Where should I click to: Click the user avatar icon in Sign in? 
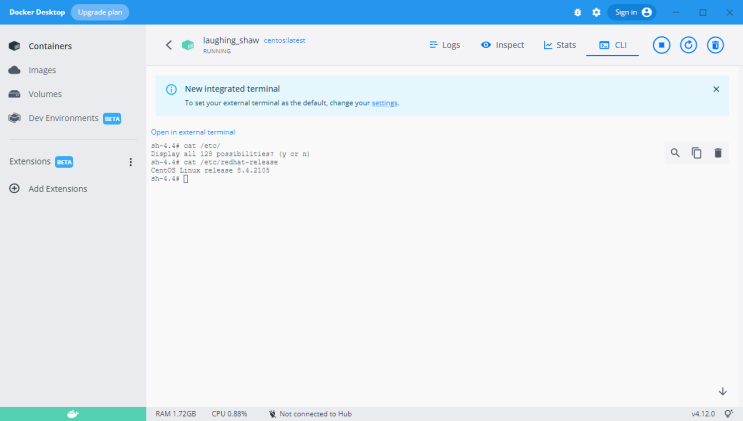click(647, 12)
